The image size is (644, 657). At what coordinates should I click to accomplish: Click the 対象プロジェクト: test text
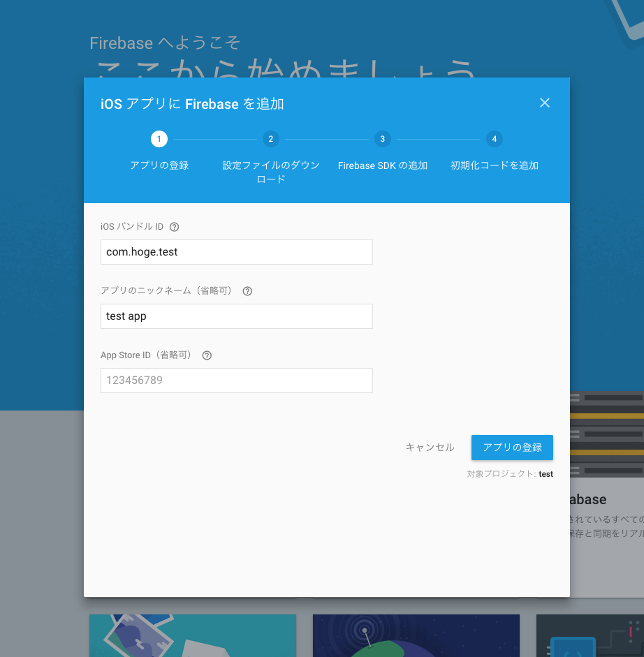click(x=510, y=474)
